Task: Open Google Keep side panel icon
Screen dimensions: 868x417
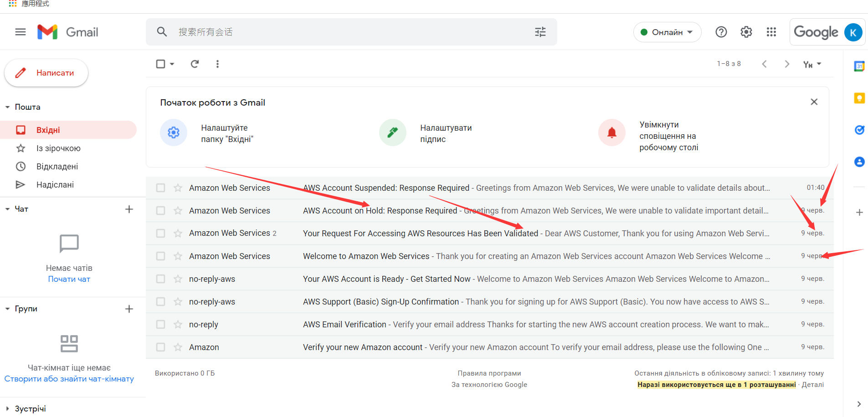Action: pyautogui.click(x=859, y=98)
